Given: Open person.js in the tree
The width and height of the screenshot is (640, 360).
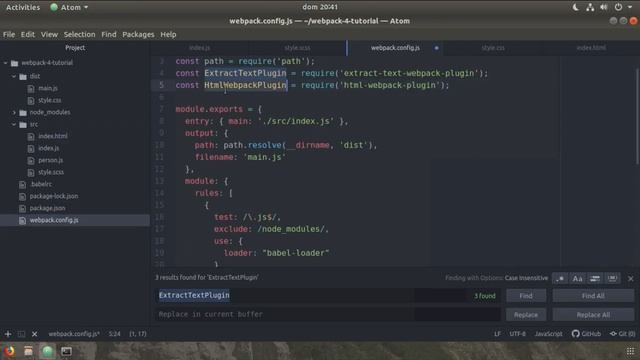Looking at the screenshot, I should pyautogui.click(x=50, y=160).
